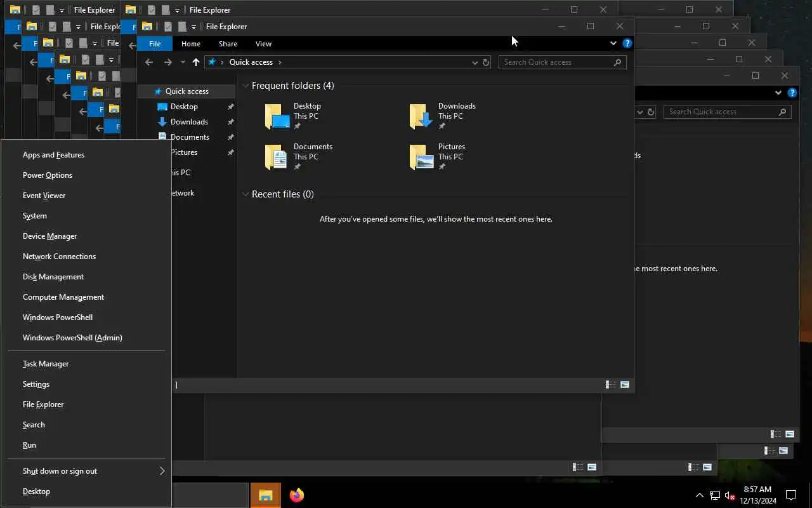812x508 pixels.
Task: Click folder icon left of front window's title
Action: (x=147, y=27)
